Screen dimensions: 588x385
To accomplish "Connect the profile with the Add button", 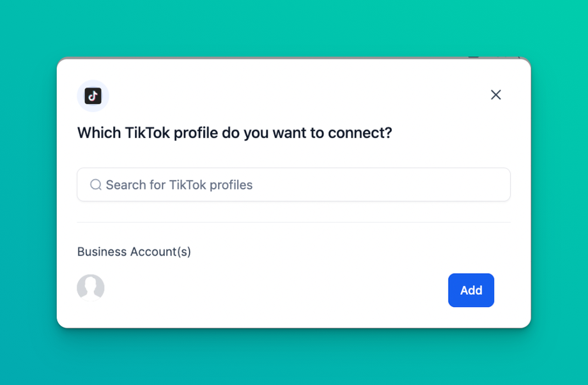I will [x=471, y=290].
